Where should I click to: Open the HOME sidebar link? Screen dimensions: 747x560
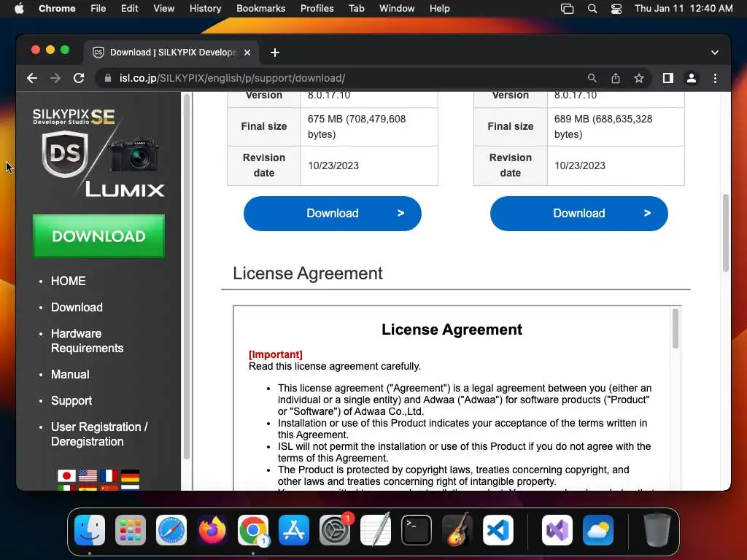[68, 281]
